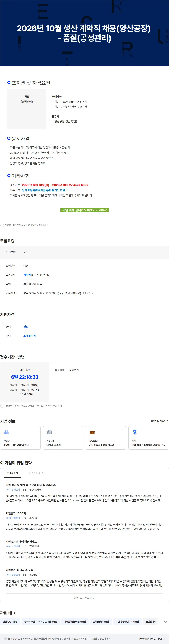The width and height of the screenshot is (169, 644).
Task: Select the 잡아바 추천 TOP 기업 온라인 채용관 tag
Action: pos(41,621)
